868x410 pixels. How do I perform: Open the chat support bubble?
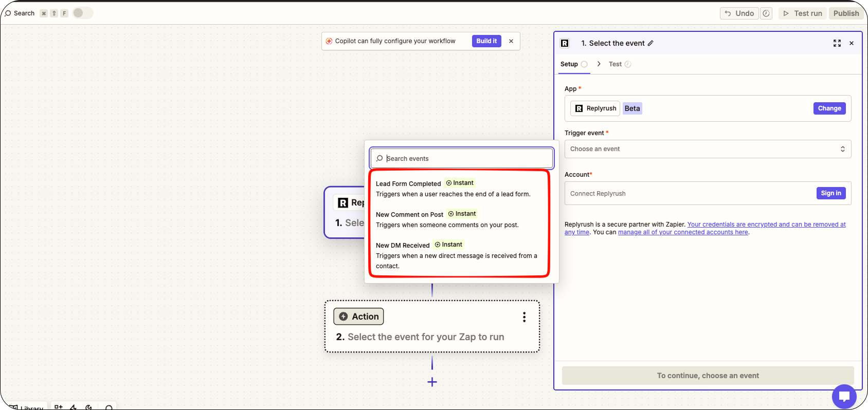pos(844,397)
